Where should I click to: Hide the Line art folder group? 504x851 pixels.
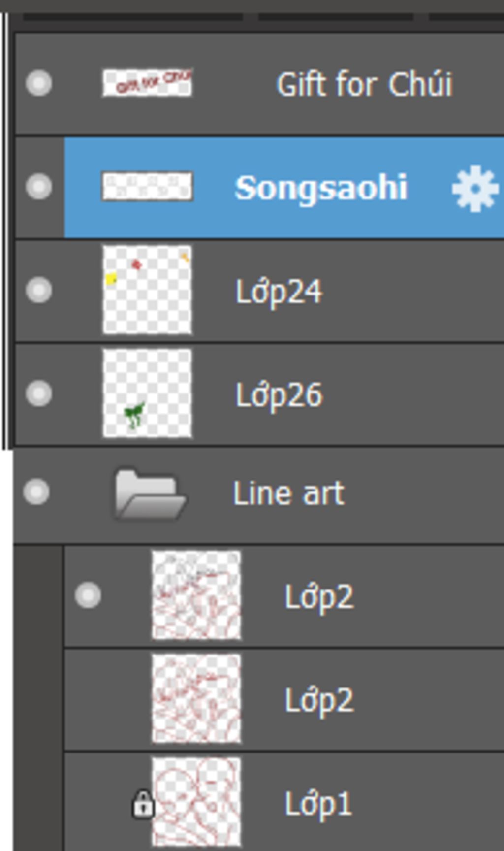(x=36, y=491)
